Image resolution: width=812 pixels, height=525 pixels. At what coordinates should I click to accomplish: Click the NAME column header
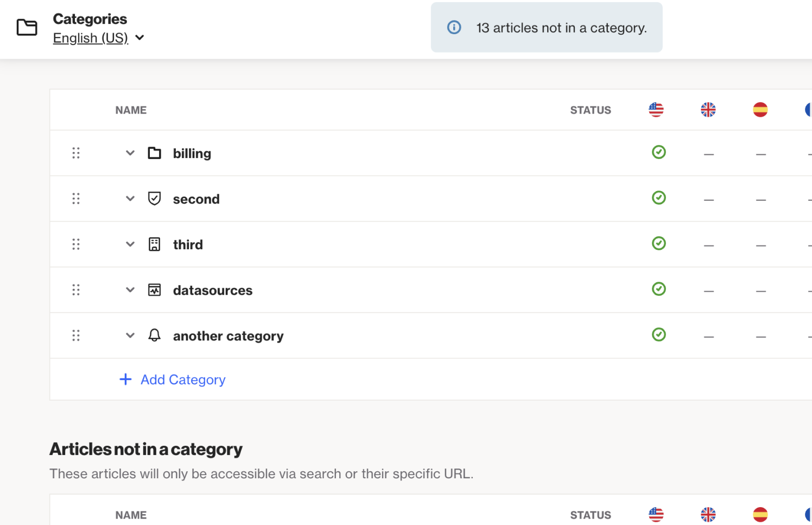pos(131,110)
